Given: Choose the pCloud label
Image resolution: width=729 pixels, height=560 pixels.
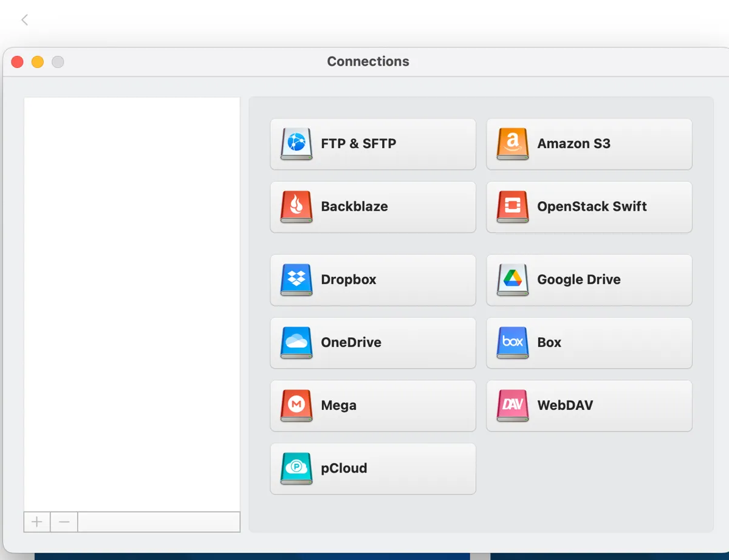Looking at the screenshot, I should 344,468.
